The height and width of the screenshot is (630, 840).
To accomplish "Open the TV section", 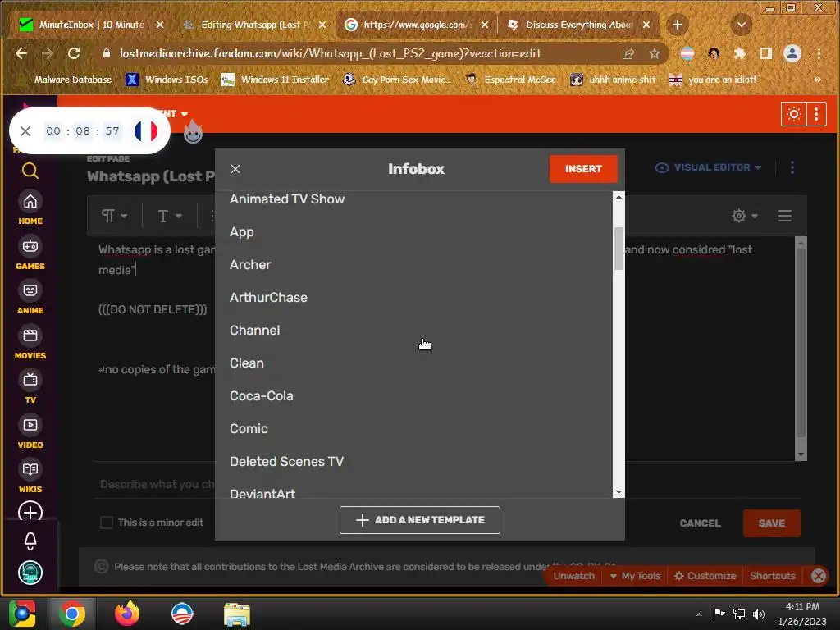I will click(x=30, y=387).
